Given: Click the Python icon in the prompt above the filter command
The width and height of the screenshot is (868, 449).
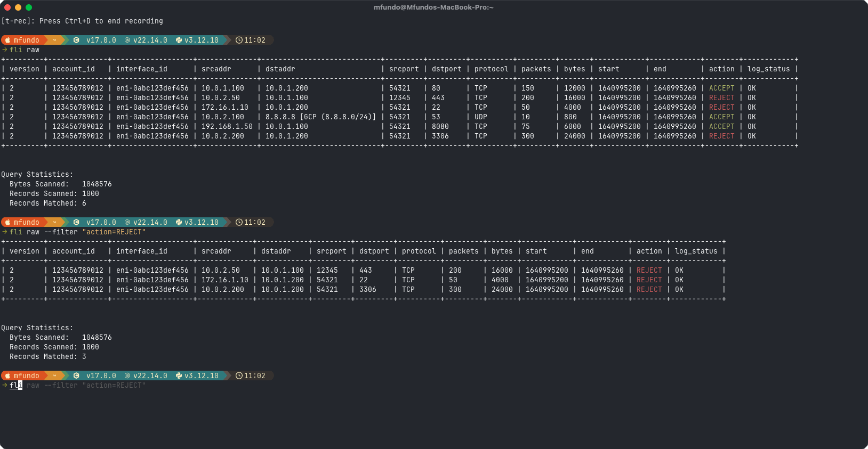Looking at the screenshot, I should click(179, 222).
